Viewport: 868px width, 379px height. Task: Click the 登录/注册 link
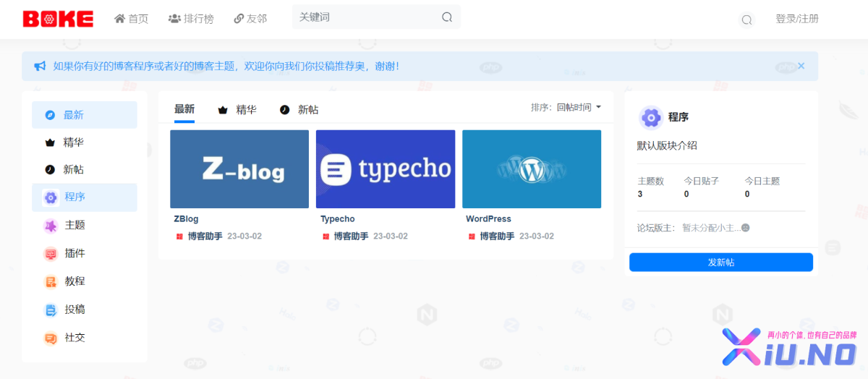(797, 19)
